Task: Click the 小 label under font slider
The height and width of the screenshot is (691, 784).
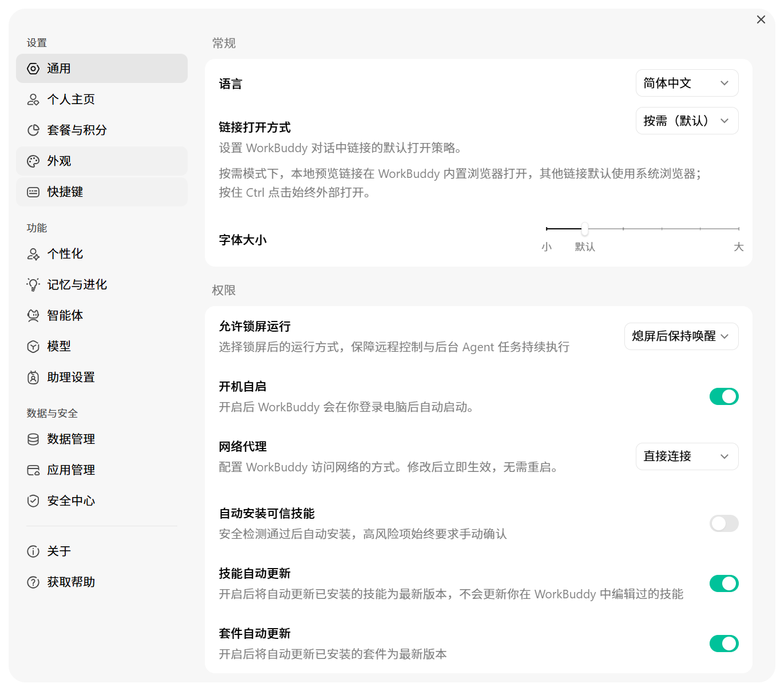Action: (547, 247)
